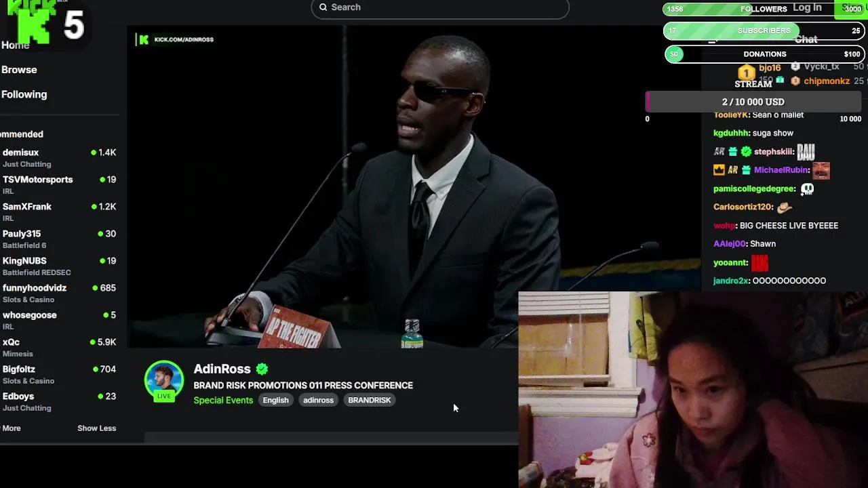Screen dimensions: 868x488
Task: Focus the Search input field
Action: [x=440, y=7]
